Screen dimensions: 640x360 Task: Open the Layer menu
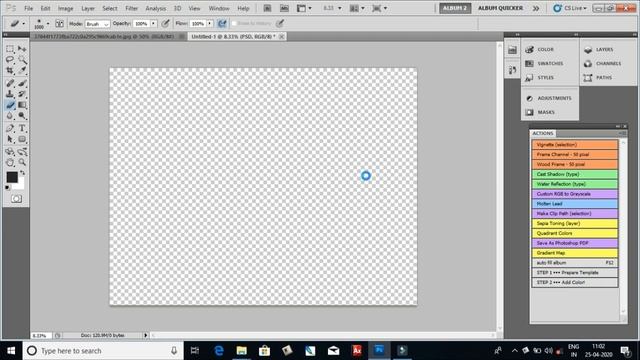88,8
